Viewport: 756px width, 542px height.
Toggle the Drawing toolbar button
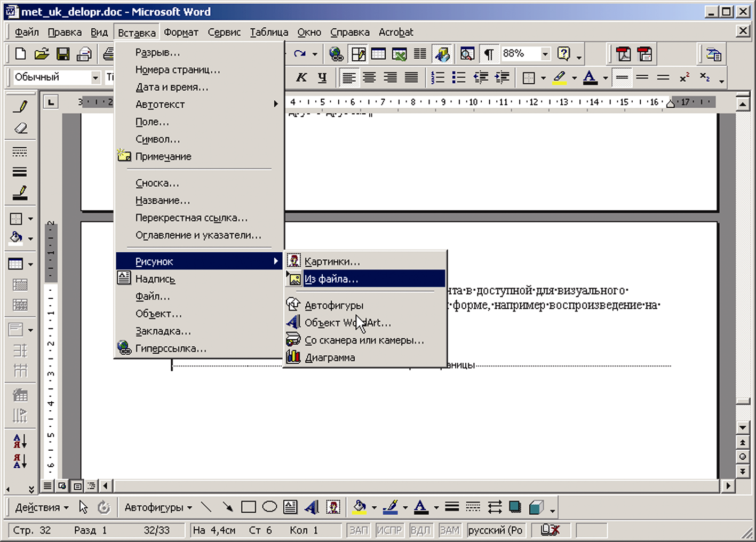tap(442, 54)
